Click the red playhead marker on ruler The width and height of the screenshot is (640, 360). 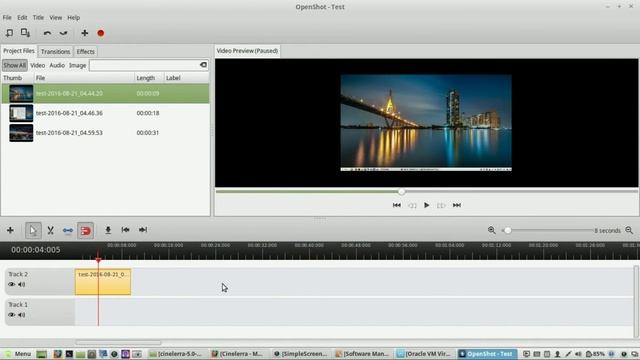pos(98,260)
